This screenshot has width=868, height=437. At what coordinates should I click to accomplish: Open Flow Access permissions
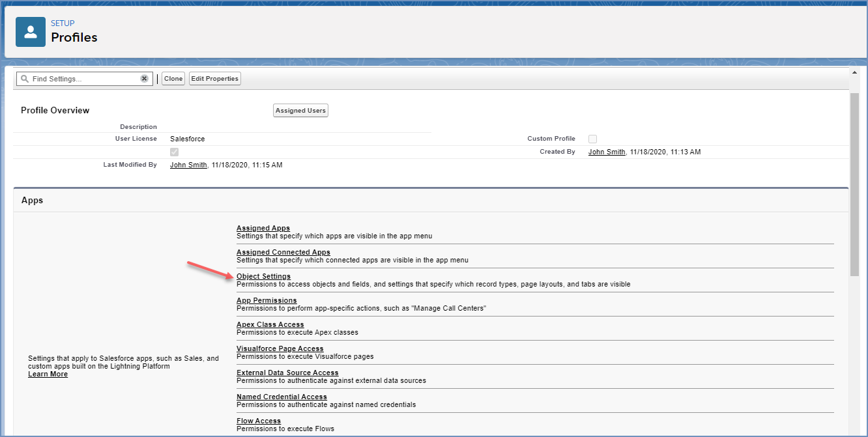[x=259, y=421]
